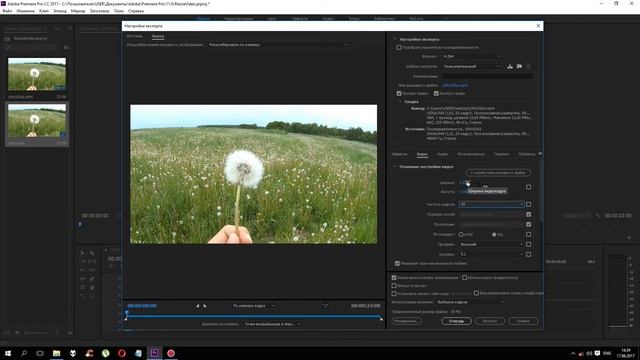Toggle profile match-source checkbox
The image size is (640, 360).
coord(529,244)
